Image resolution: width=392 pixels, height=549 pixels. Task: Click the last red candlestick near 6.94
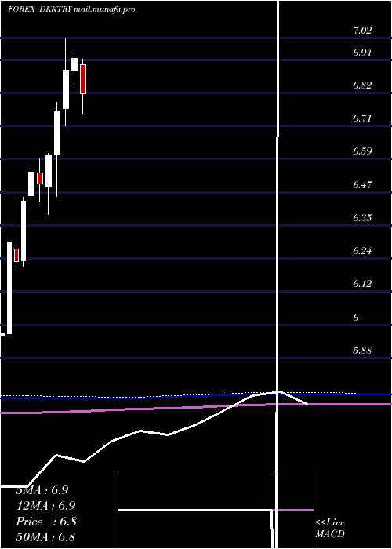tap(83, 79)
